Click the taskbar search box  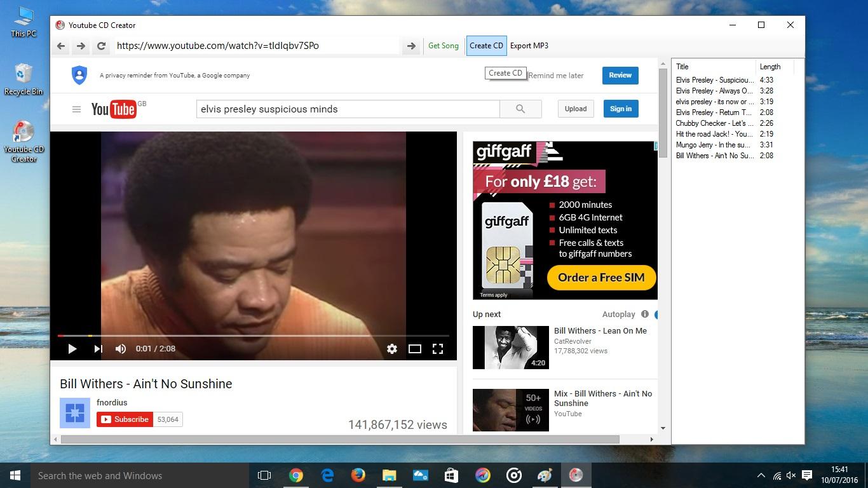[x=140, y=475]
